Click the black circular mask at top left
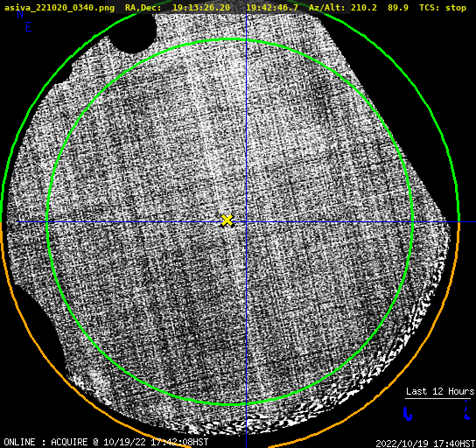 coord(133,31)
